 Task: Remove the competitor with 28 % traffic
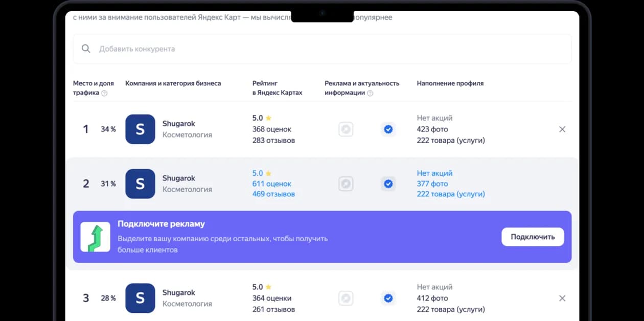562,298
